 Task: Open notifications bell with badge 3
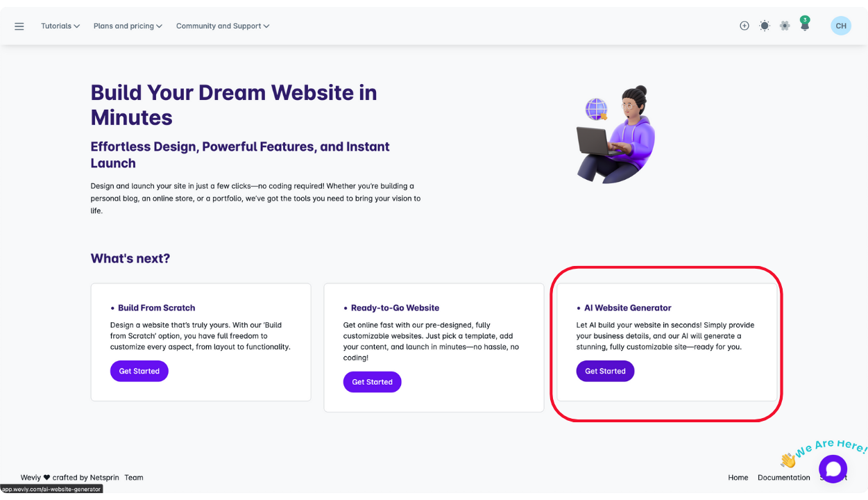(805, 24)
